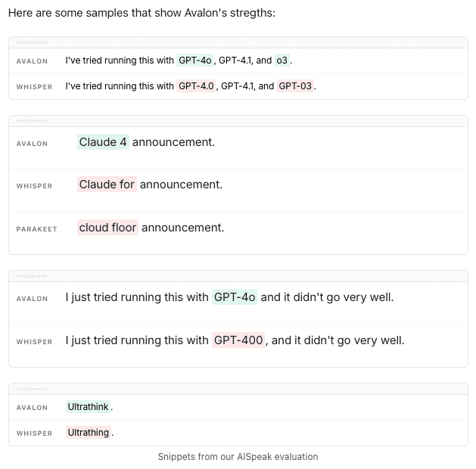Select the green highlighted Claude 4 text
The height and width of the screenshot is (469, 476).
(103, 142)
